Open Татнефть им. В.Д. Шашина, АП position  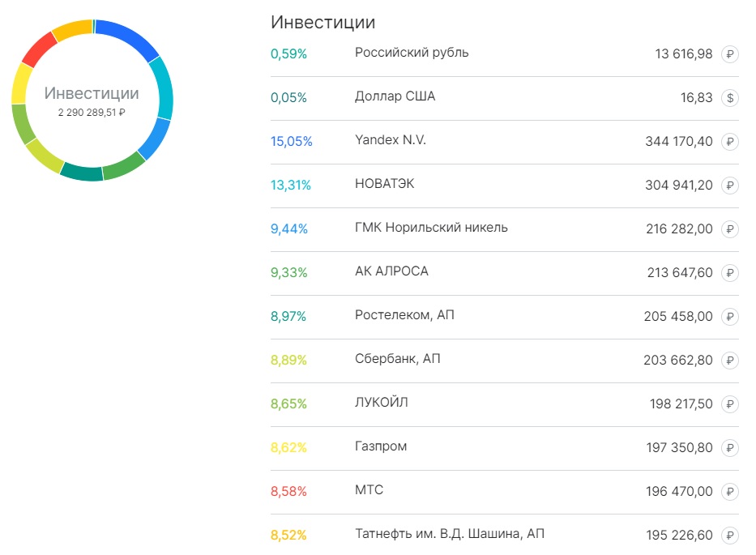(504, 535)
